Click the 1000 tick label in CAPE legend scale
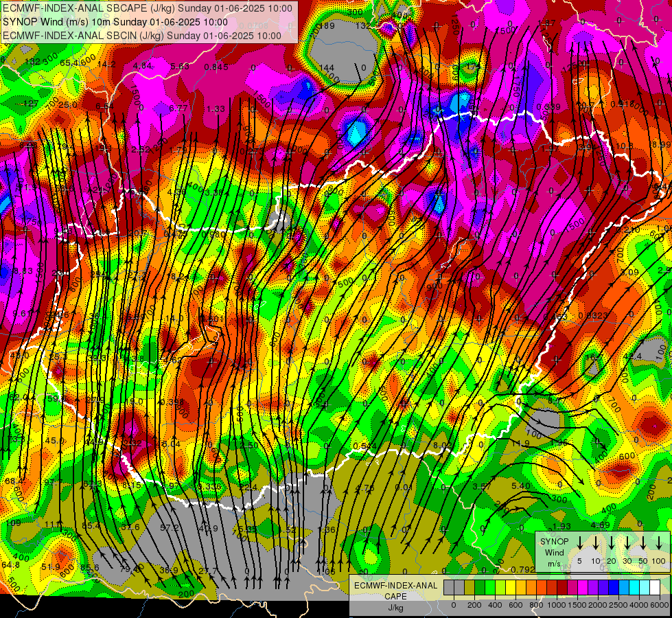This screenshot has width=672, height=618. (x=557, y=605)
